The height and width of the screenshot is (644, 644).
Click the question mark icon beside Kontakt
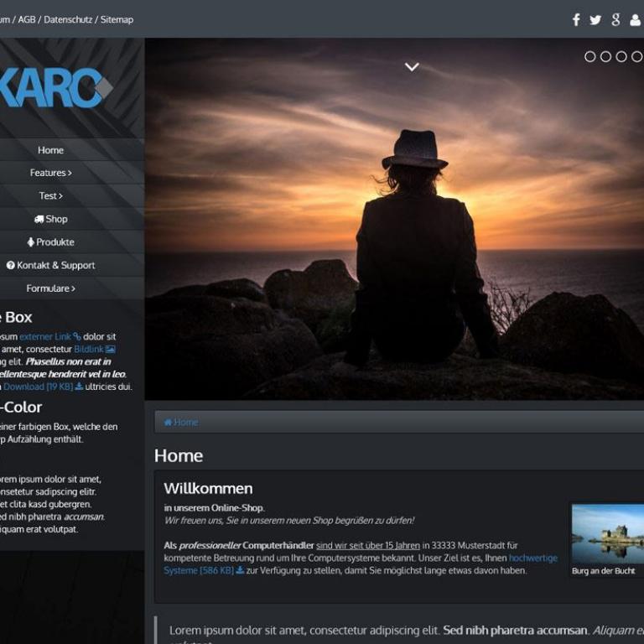coord(11,265)
